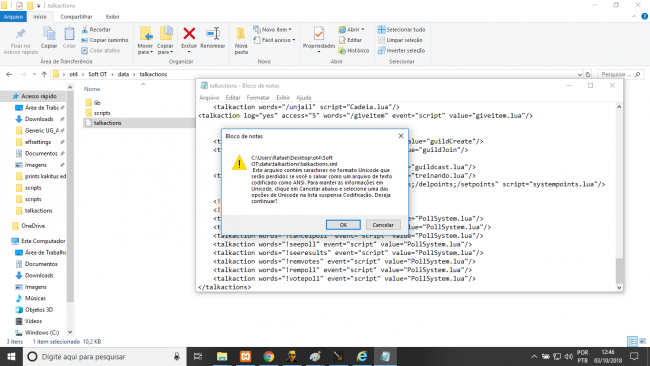Click the Colar paste icon
Screen dimensions: 650x366
[69, 38]
